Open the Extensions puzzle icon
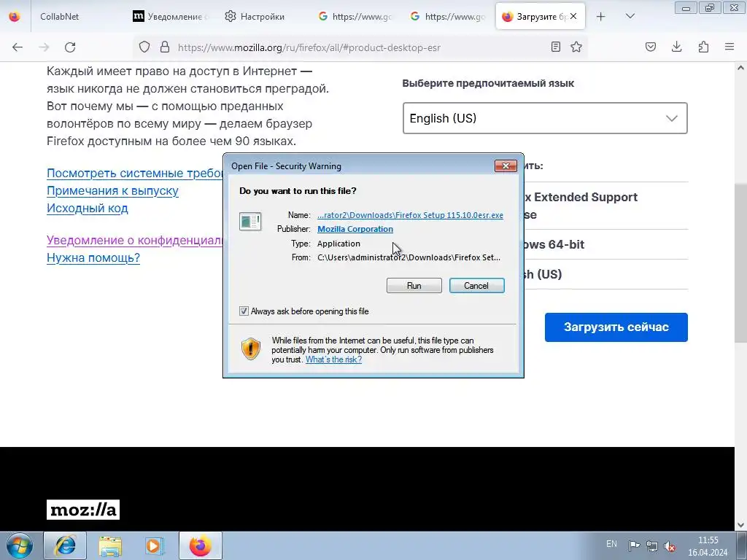This screenshot has height=560, width=747. click(x=703, y=47)
